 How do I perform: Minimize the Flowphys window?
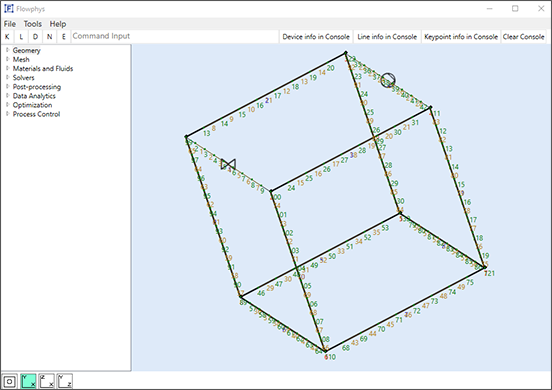[x=489, y=8]
